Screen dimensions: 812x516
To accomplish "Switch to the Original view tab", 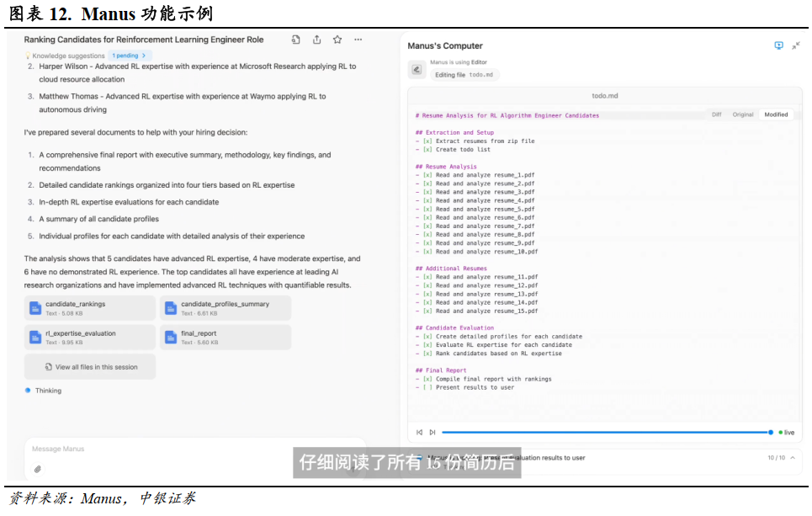I will point(742,114).
